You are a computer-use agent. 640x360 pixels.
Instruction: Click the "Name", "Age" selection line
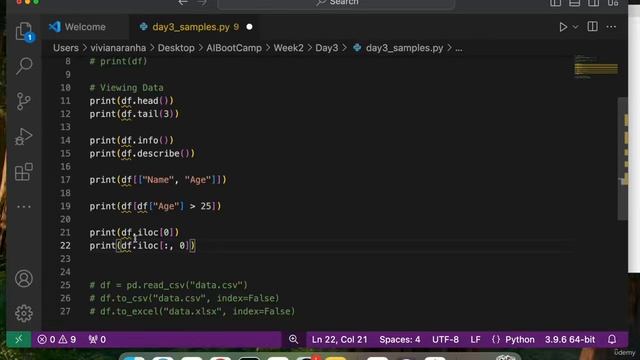tap(158, 180)
